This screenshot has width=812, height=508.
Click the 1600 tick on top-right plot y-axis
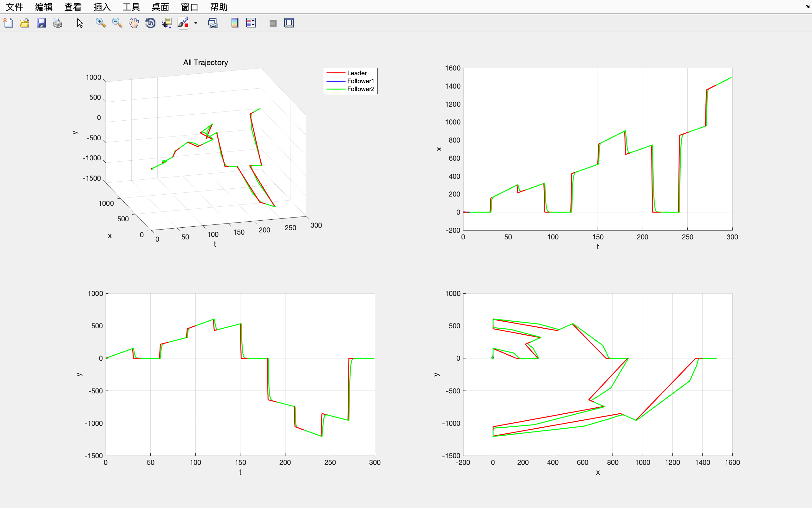(x=453, y=68)
